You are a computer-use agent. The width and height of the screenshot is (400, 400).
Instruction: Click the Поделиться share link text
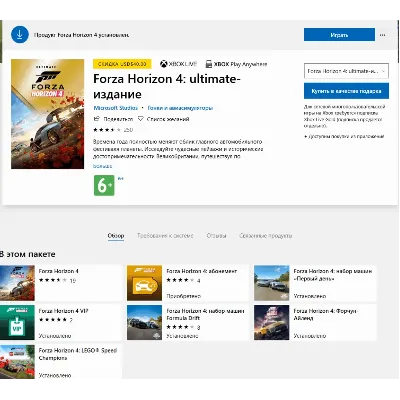pyautogui.click(x=118, y=119)
